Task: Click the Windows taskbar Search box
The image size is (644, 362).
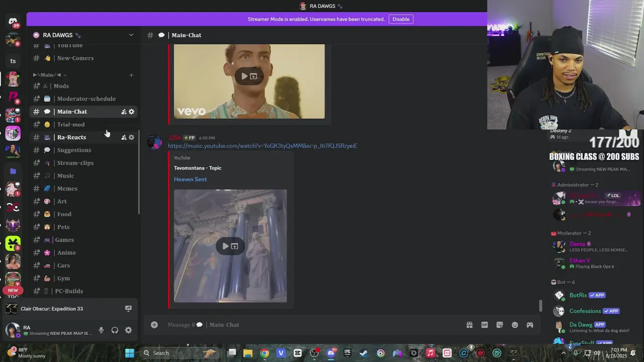Action: 180,353
